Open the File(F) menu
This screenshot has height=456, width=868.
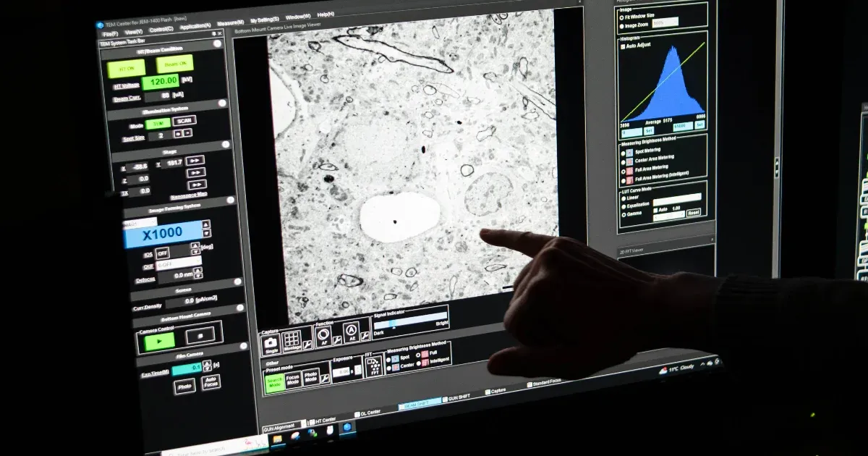click(111, 34)
